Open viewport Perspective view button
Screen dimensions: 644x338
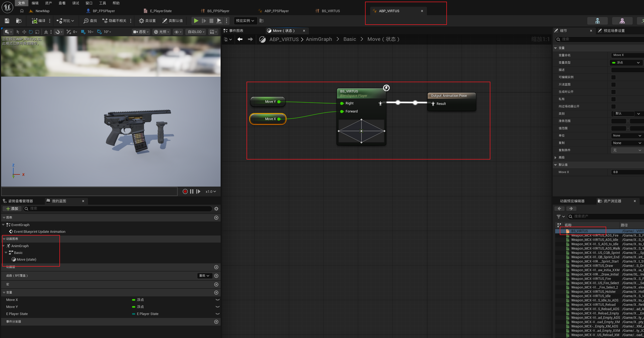pos(141,32)
